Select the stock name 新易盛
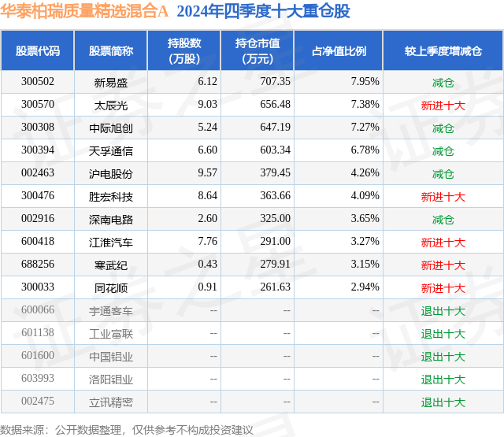The height and width of the screenshot is (437, 504). (x=111, y=83)
